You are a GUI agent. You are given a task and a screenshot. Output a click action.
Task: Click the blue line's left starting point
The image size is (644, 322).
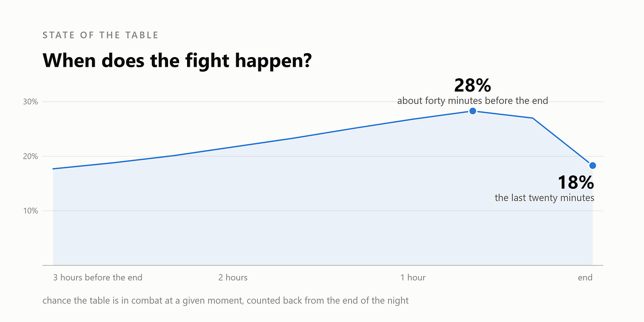coord(53,169)
